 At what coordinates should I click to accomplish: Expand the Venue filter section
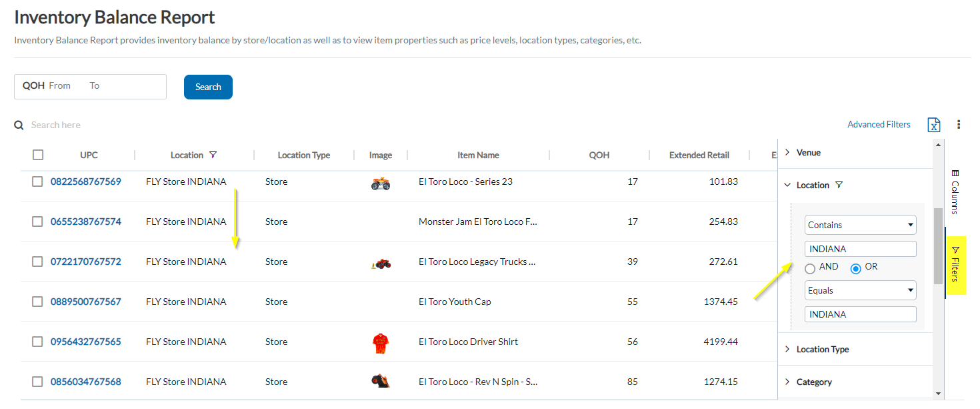(x=788, y=152)
